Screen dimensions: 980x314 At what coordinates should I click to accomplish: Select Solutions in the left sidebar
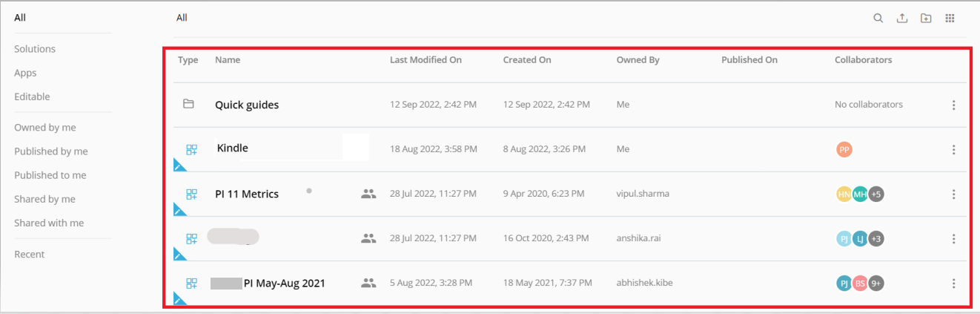coord(35,49)
